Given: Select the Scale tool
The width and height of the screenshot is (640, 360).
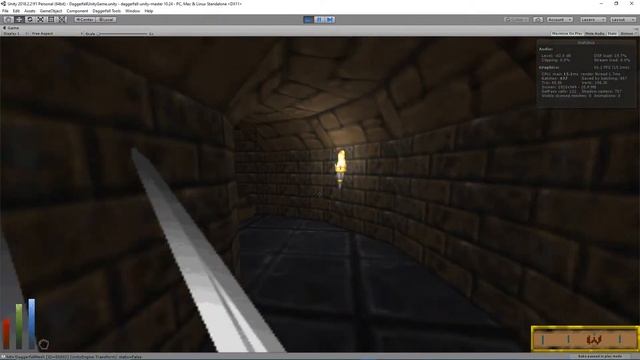Looking at the screenshot, I should (40, 20).
